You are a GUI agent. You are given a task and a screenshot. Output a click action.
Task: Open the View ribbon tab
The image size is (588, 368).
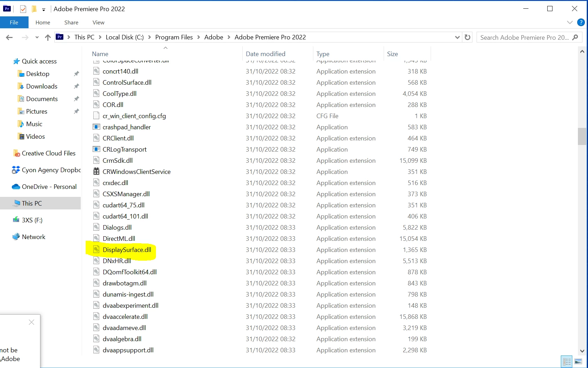click(99, 22)
